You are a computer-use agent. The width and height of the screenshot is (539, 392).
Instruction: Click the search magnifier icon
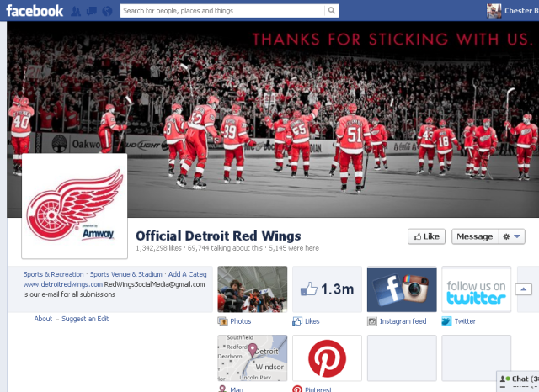tap(331, 11)
